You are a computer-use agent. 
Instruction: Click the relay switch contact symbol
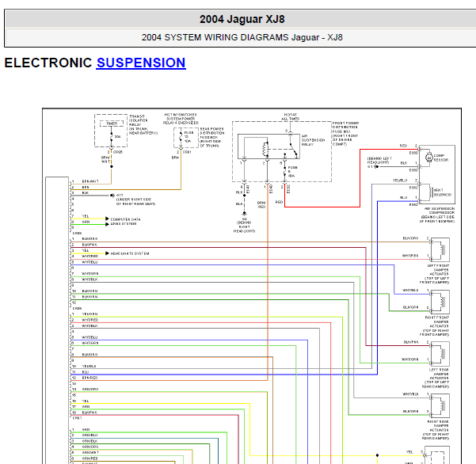coord(293,150)
